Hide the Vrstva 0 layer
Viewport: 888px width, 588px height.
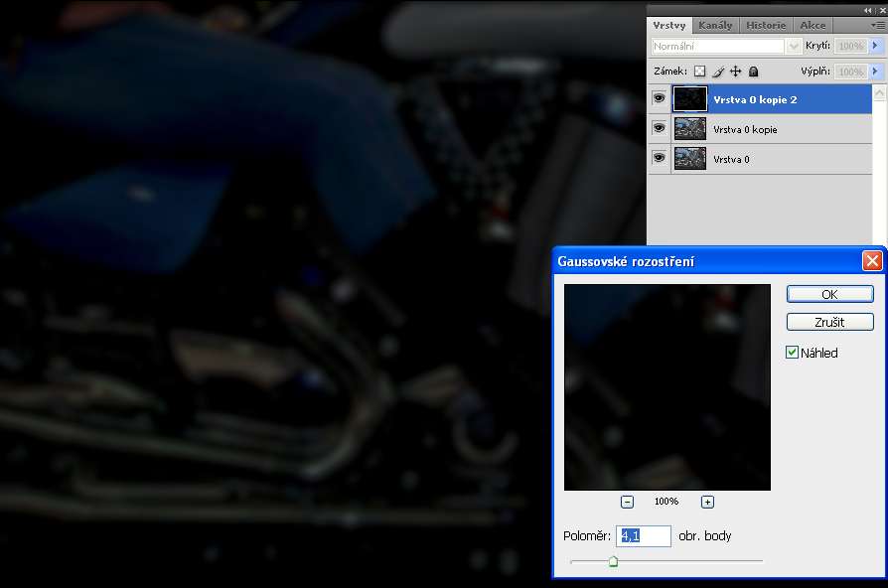[x=659, y=158]
